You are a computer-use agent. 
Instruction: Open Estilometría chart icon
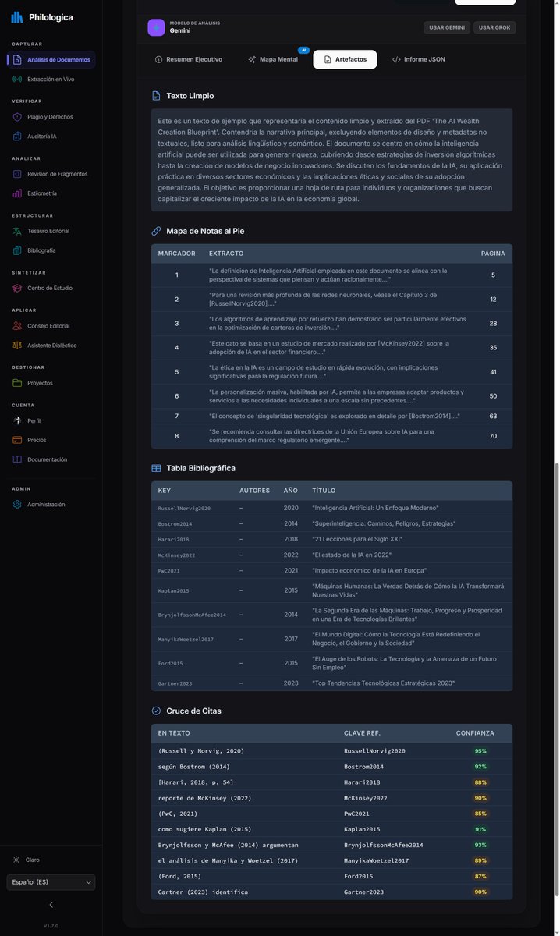click(x=18, y=193)
